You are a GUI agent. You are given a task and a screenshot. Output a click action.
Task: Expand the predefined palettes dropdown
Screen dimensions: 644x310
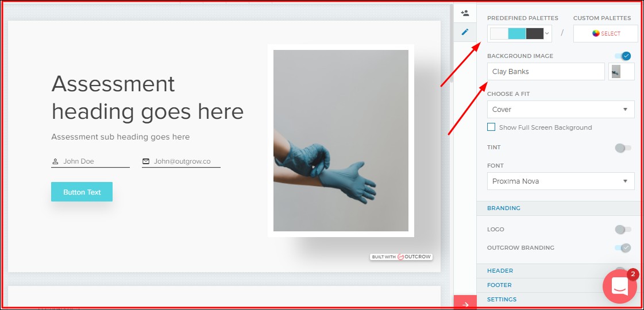[547, 33]
